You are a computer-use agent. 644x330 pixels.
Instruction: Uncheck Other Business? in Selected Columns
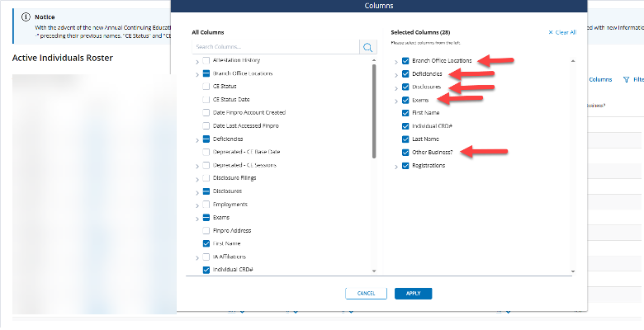[x=405, y=153]
